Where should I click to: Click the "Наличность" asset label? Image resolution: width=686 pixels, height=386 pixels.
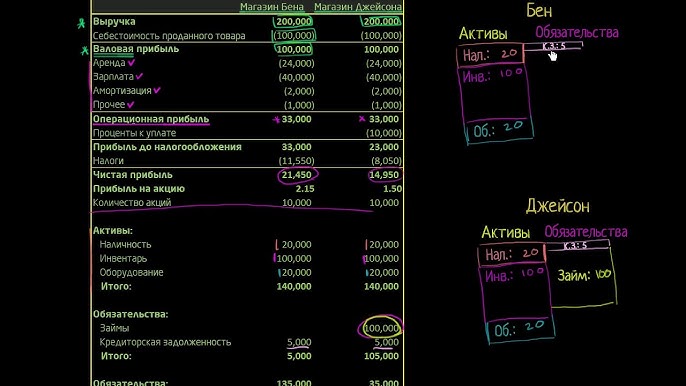[125, 245]
